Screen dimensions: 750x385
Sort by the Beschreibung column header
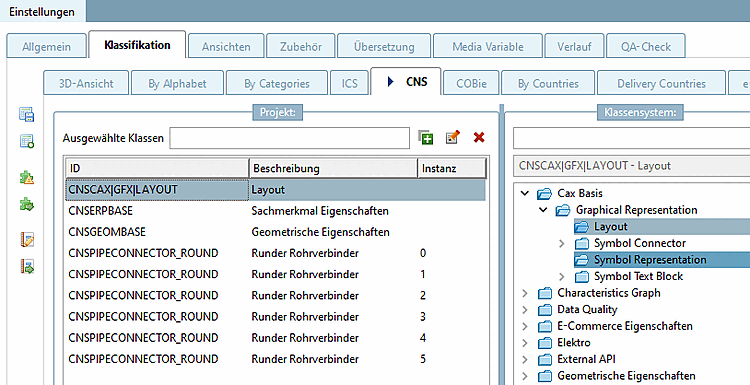pyautogui.click(x=333, y=168)
